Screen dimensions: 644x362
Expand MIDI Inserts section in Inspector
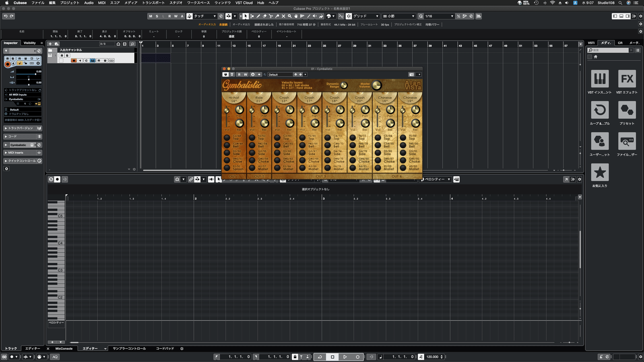(23, 153)
